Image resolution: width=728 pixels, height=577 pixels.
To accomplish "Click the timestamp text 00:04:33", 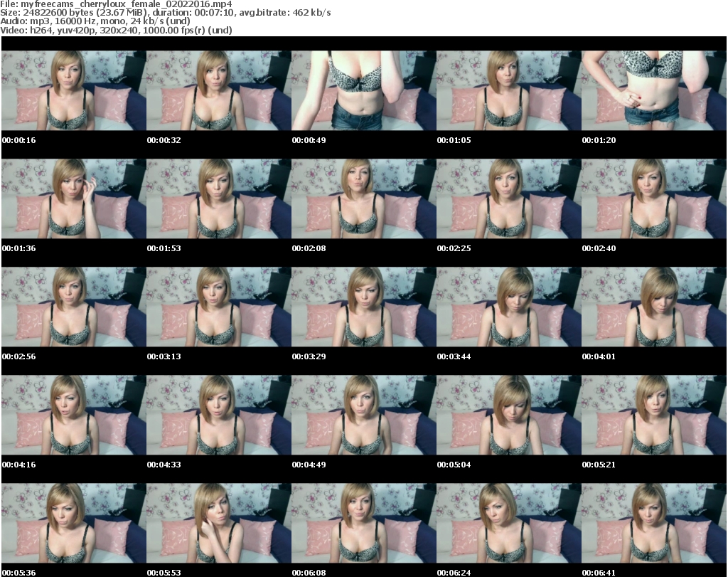I will coord(164,465).
